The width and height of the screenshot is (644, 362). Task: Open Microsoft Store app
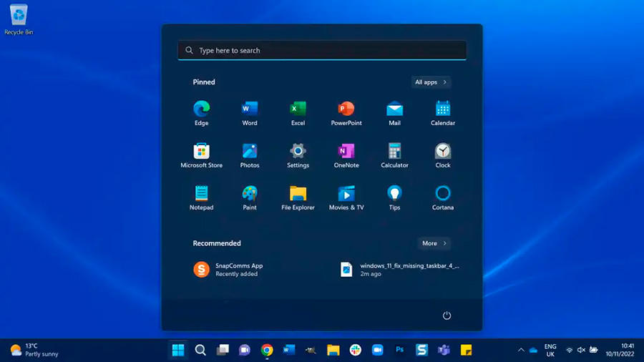tap(201, 152)
